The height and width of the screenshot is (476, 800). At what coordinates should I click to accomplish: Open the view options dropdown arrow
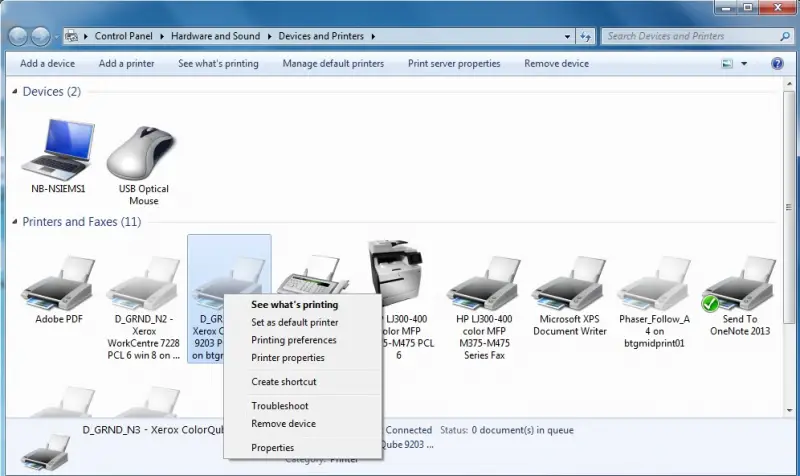744,64
